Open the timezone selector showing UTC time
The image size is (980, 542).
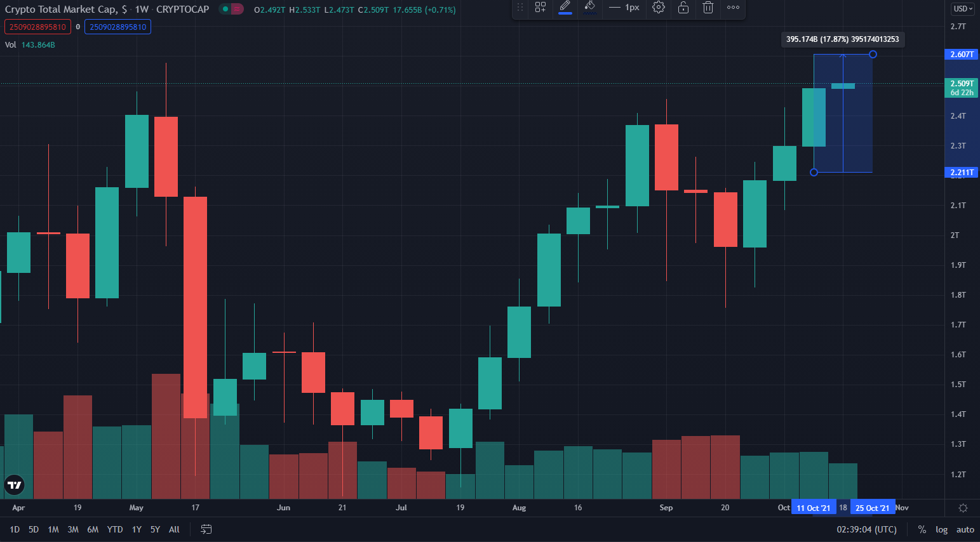pos(866,529)
